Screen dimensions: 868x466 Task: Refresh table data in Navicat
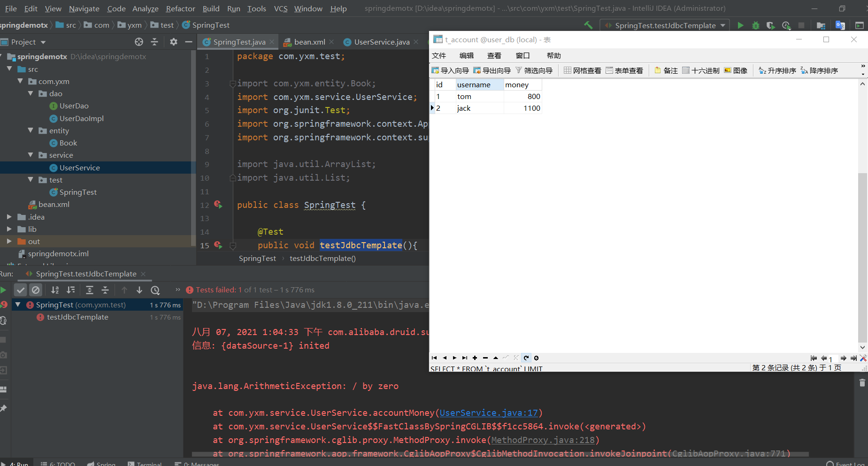[526, 358]
